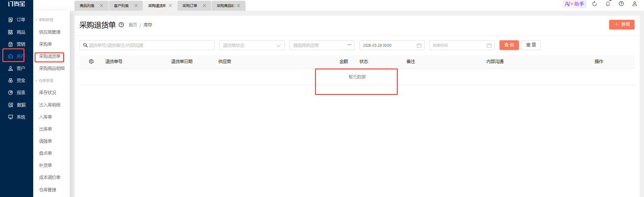Click the 新增 button
Image resolution: width=644 pixels, height=197 pixels.
[x=622, y=24]
